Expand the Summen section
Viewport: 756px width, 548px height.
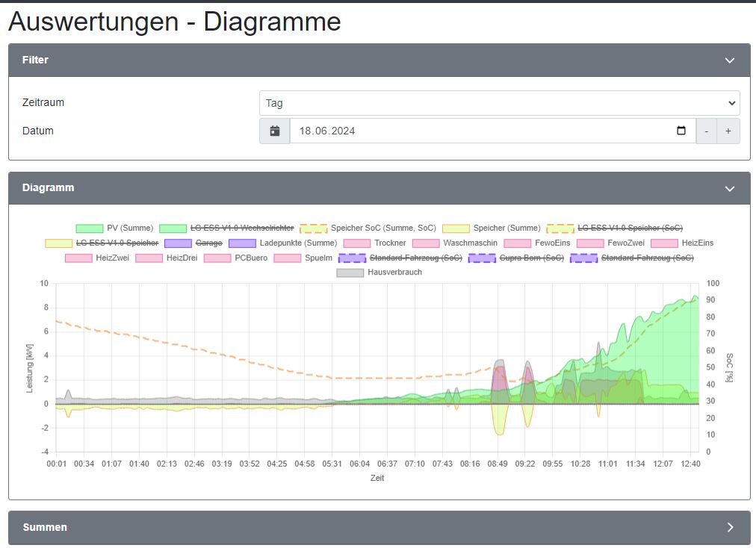click(730, 527)
